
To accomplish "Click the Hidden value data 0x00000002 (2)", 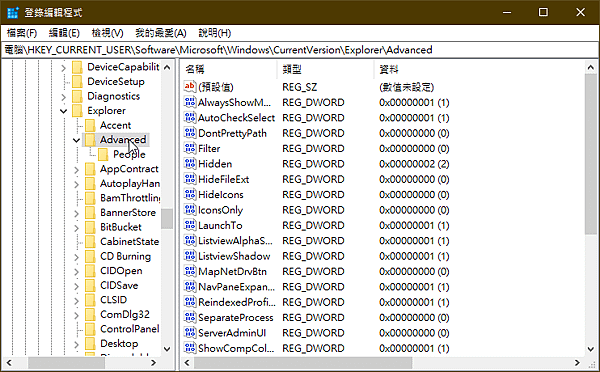I will tap(414, 164).
